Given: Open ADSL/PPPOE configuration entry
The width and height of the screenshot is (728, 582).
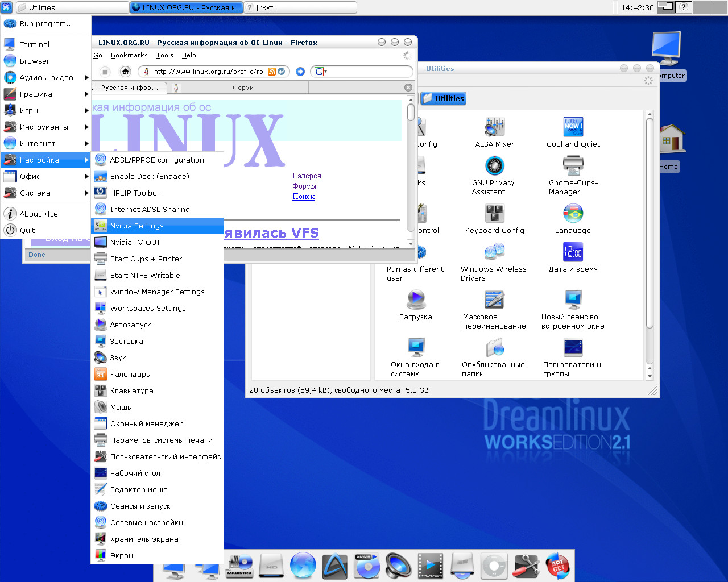Looking at the screenshot, I should [x=157, y=160].
